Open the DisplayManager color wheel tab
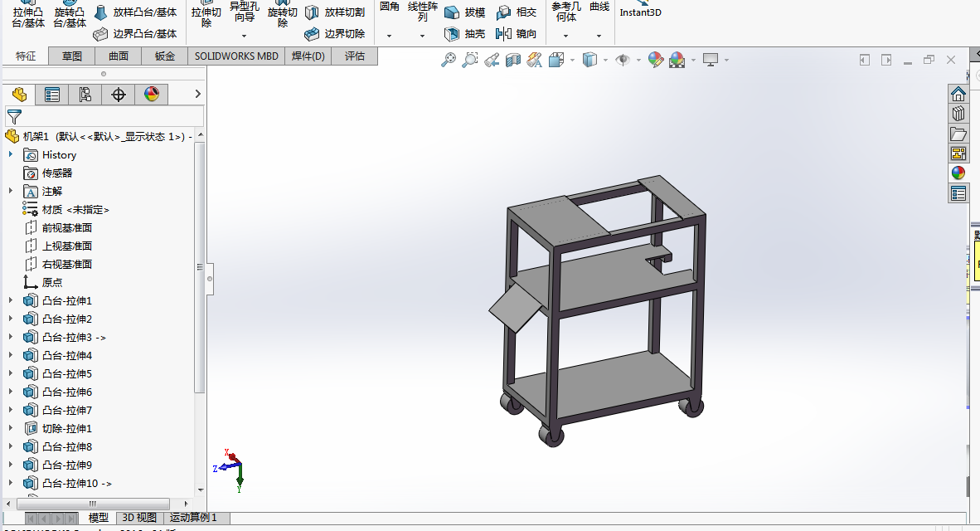The height and width of the screenshot is (531, 980). point(151,95)
